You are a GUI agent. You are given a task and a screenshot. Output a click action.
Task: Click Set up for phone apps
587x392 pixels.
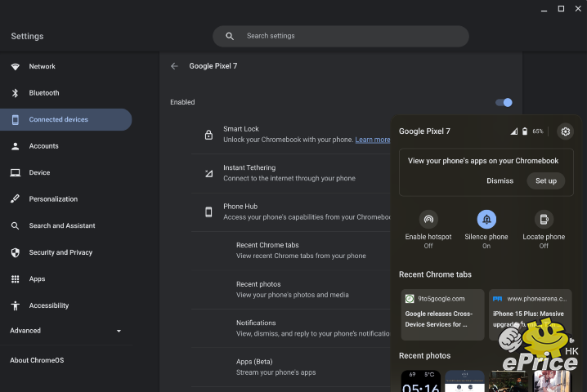pyautogui.click(x=546, y=181)
